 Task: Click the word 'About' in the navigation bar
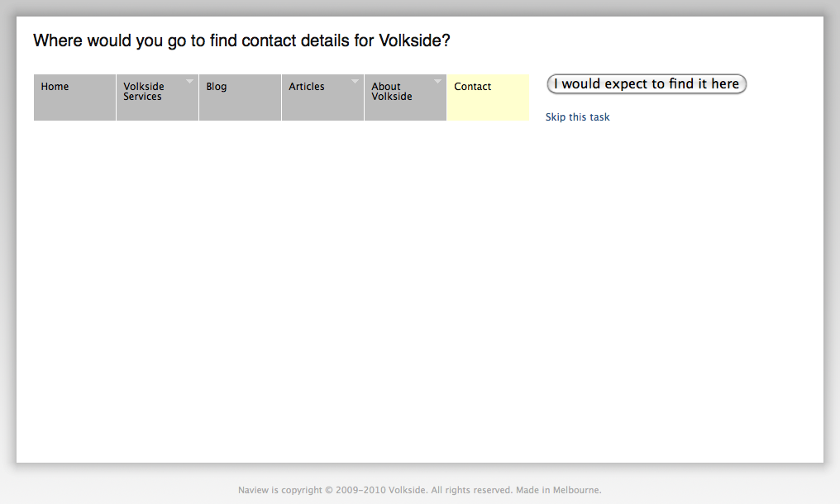(386, 86)
